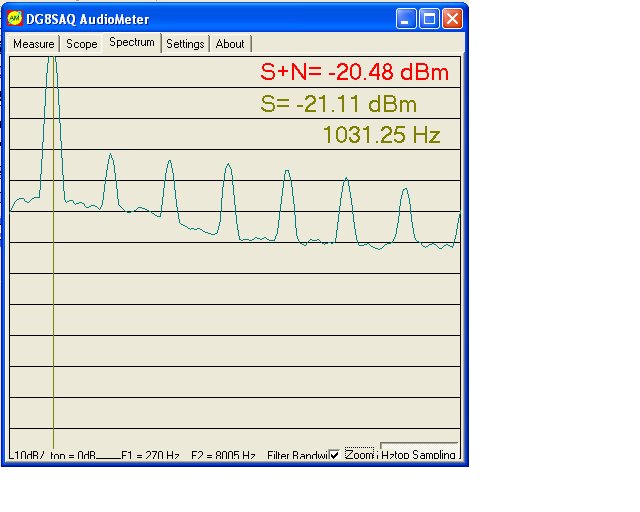The width and height of the screenshot is (640, 512).
Task: Close the AudioMeter window
Action: point(452,19)
